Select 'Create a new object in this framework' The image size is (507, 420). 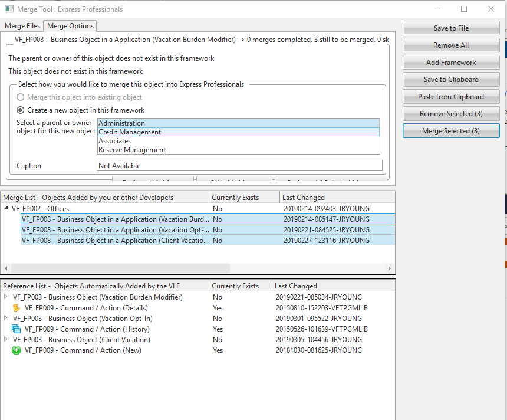pyautogui.click(x=21, y=110)
